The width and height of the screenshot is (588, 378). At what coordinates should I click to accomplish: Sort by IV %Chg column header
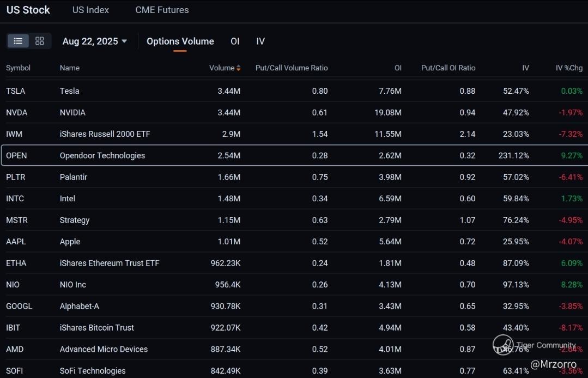tap(569, 68)
